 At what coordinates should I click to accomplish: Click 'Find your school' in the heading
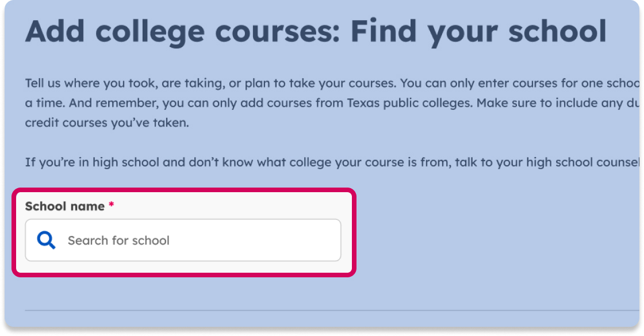[478, 32]
